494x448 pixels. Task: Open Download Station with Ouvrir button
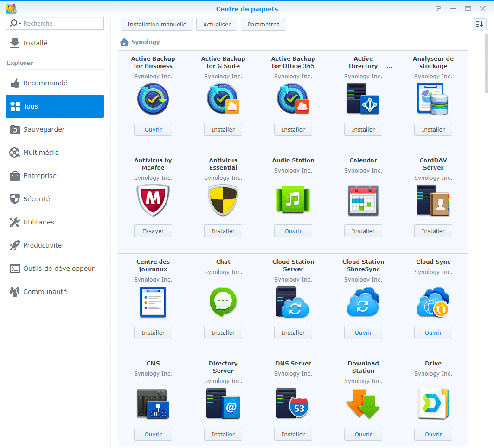[363, 434]
